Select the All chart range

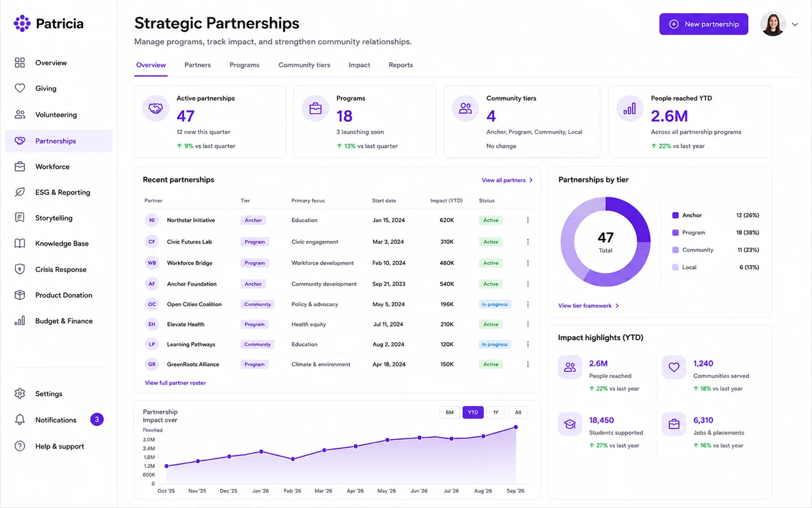(x=518, y=412)
